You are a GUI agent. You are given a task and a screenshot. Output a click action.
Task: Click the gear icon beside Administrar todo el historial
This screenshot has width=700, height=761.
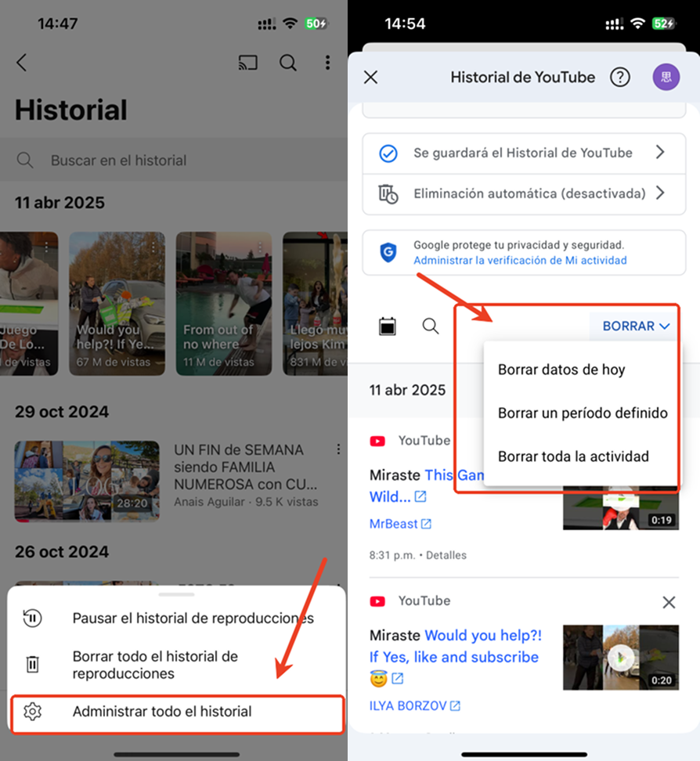click(32, 712)
